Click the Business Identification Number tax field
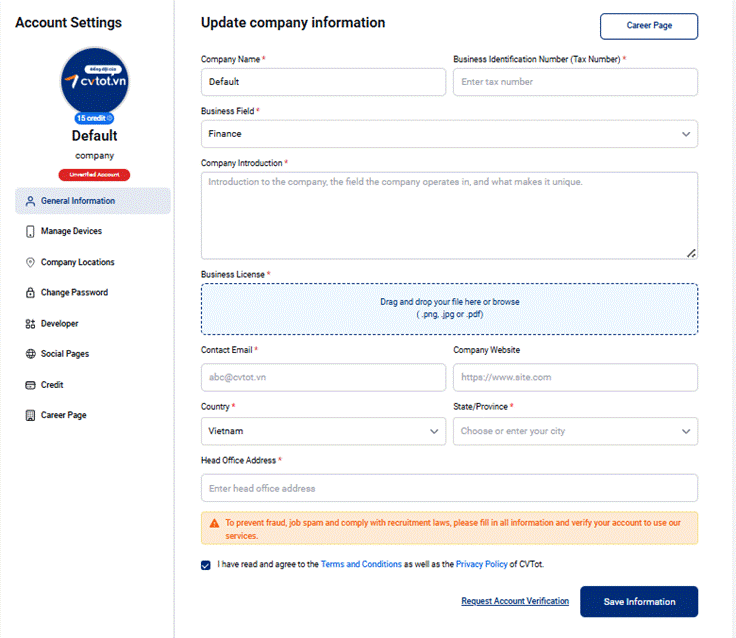This screenshot has width=736, height=638. 575,82
